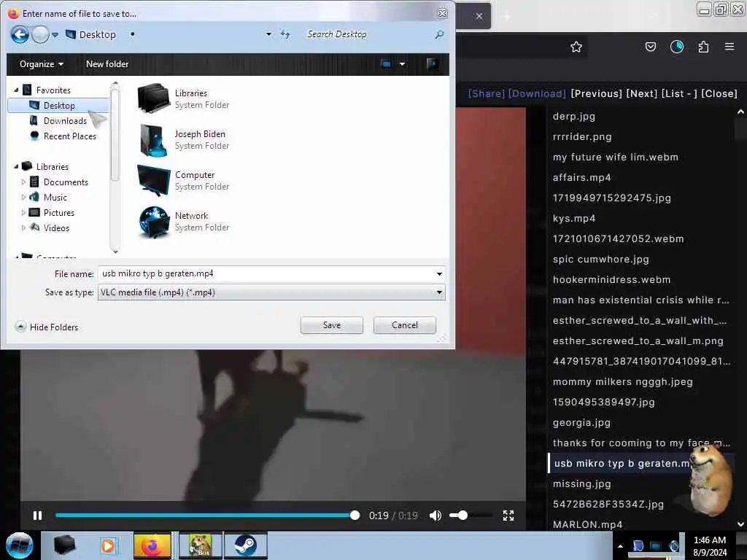Open address bar history dropdown

click(x=268, y=34)
